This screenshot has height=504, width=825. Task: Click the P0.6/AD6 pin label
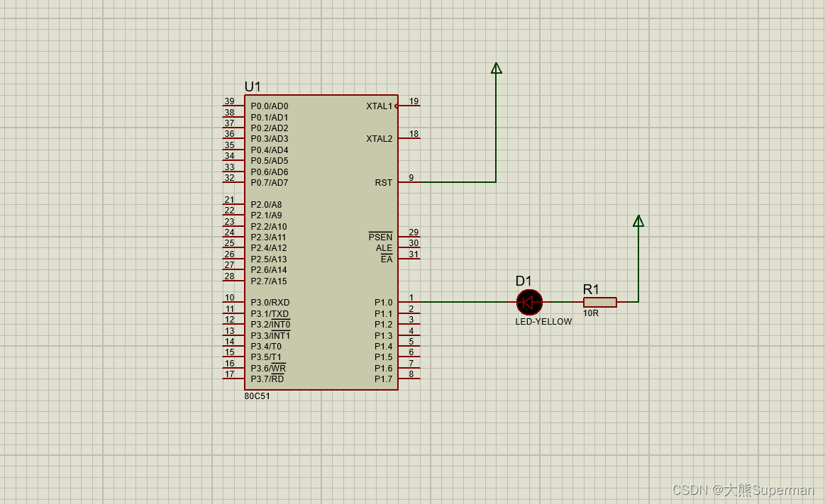pyautogui.click(x=270, y=172)
